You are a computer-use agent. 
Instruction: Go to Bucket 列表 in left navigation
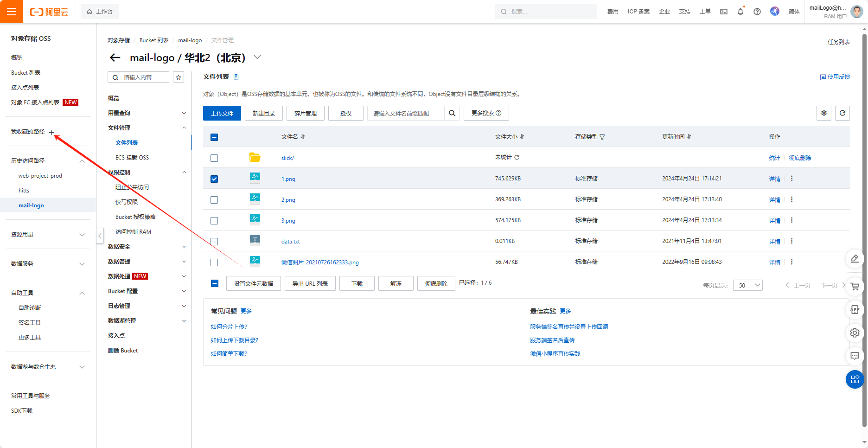pos(26,73)
